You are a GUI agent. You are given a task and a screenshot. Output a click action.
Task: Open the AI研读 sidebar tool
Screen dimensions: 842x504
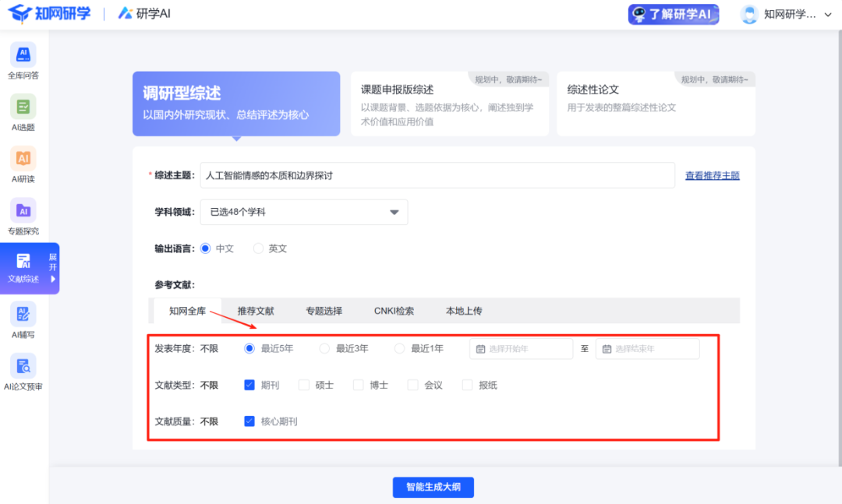(23, 160)
